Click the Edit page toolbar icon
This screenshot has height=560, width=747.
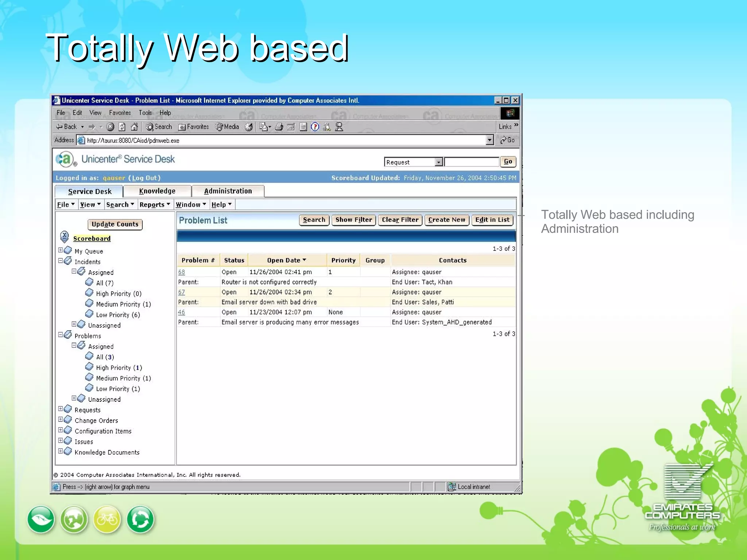coord(291,127)
